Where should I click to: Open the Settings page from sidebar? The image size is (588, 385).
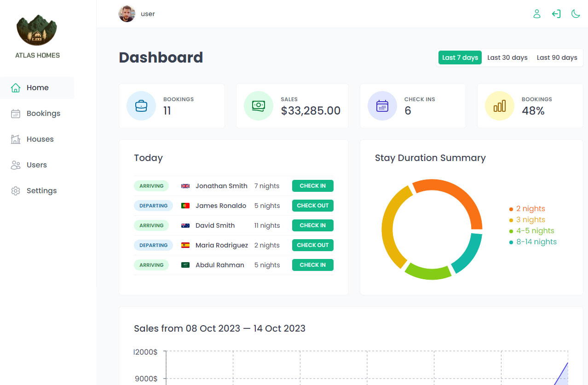(x=37, y=191)
